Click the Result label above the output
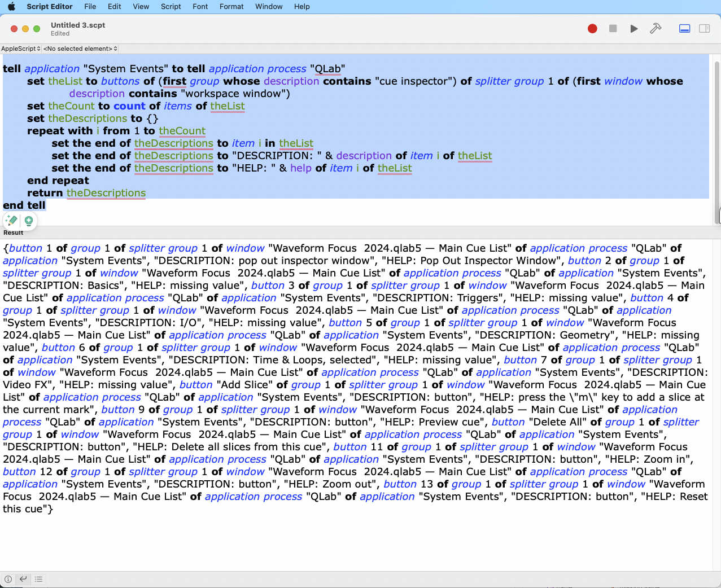Viewport: 721px width, 588px height. click(13, 232)
